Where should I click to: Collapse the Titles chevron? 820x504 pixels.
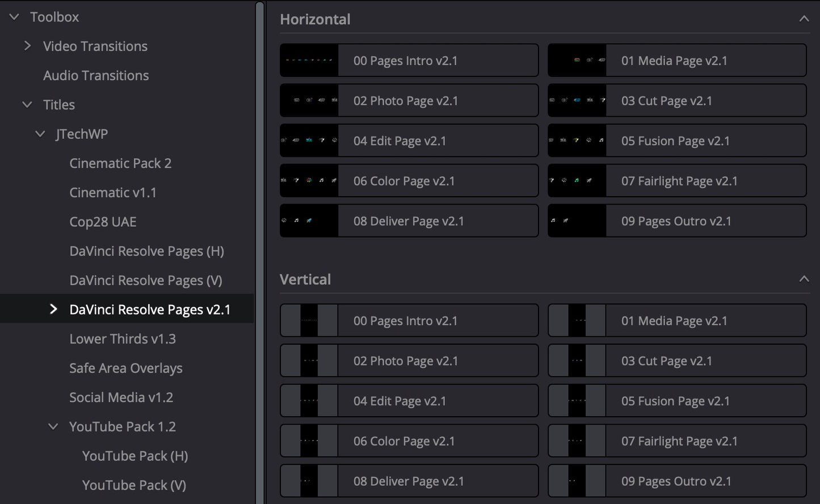[27, 105]
